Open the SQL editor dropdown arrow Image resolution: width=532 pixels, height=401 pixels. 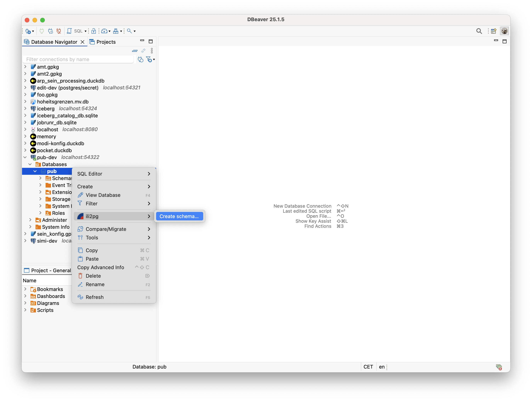tap(86, 31)
